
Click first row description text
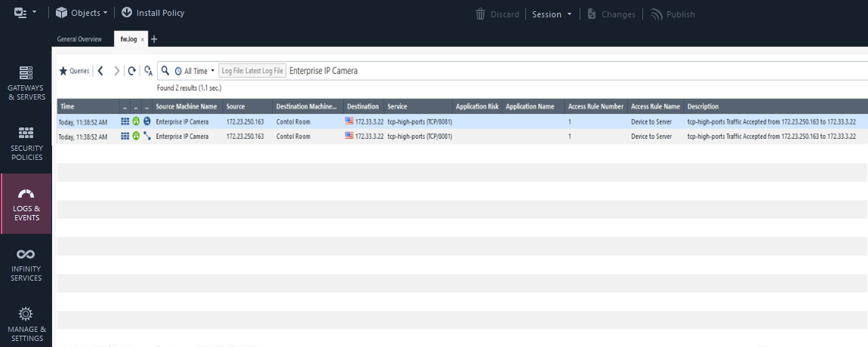771,121
